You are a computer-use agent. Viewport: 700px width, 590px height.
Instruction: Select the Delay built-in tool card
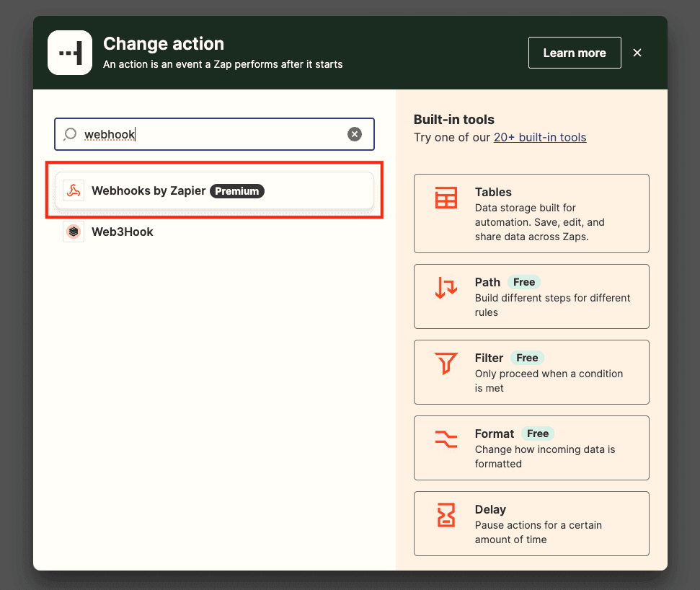point(531,524)
